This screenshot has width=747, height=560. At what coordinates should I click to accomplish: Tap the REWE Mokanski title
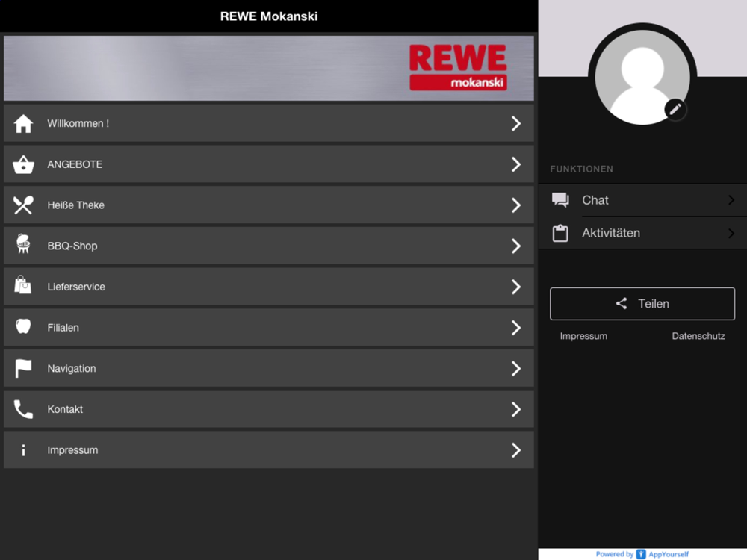[269, 16]
